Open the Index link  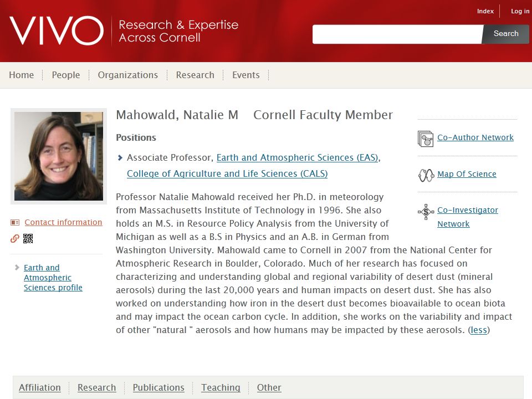[485, 11]
